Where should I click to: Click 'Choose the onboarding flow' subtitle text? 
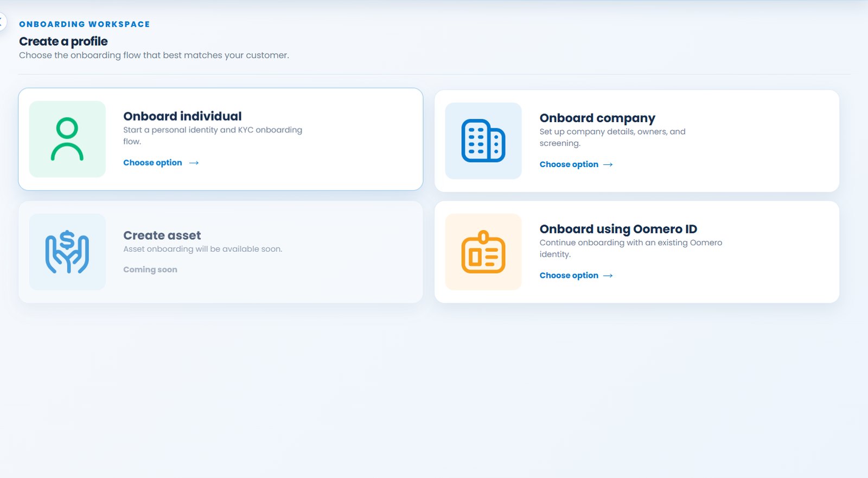point(154,55)
